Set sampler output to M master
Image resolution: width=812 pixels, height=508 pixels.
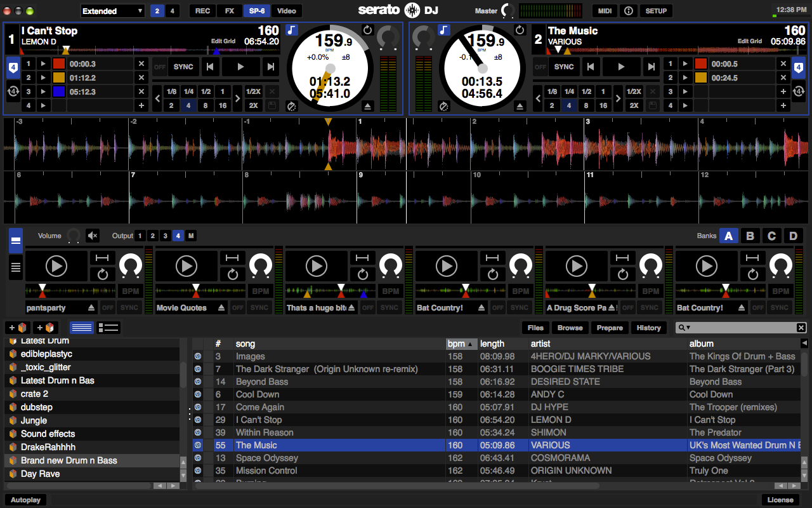click(x=190, y=236)
